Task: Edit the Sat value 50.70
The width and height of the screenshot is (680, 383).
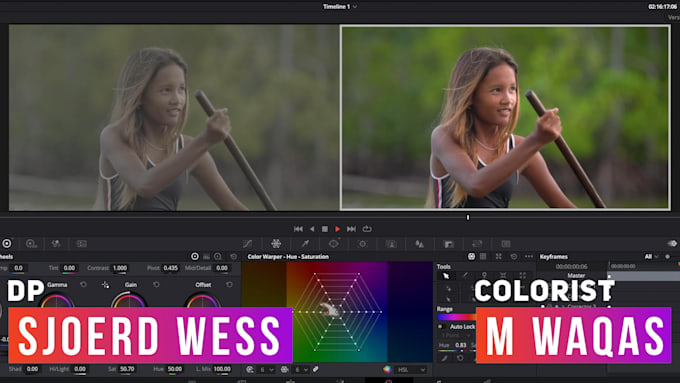Action: click(127, 369)
